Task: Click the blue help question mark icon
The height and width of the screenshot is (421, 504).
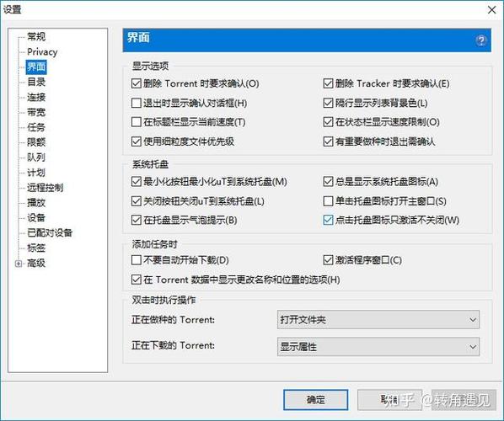Action: tap(481, 40)
